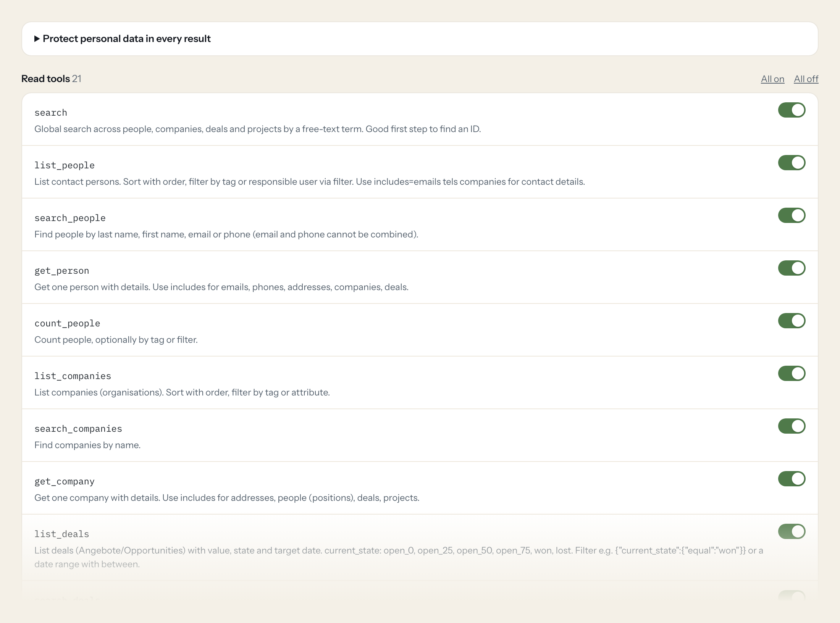Click the 'Global search across people' description
Image resolution: width=840 pixels, height=623 pixels.
[x=258, y=129]
